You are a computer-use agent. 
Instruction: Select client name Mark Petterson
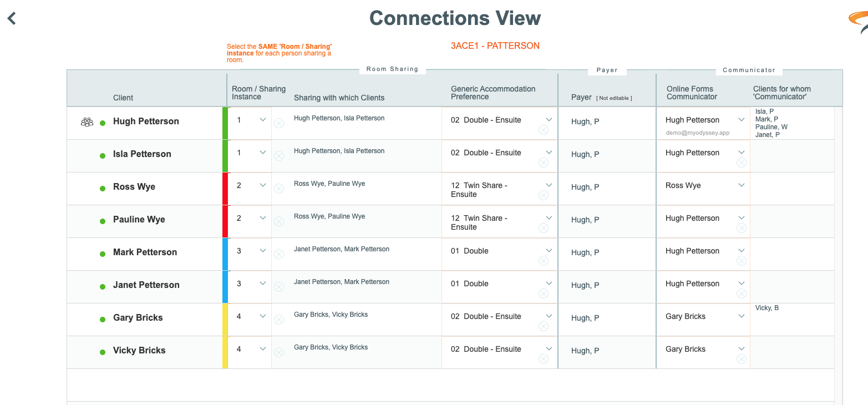pyautogui.click(x=145, y=252)
